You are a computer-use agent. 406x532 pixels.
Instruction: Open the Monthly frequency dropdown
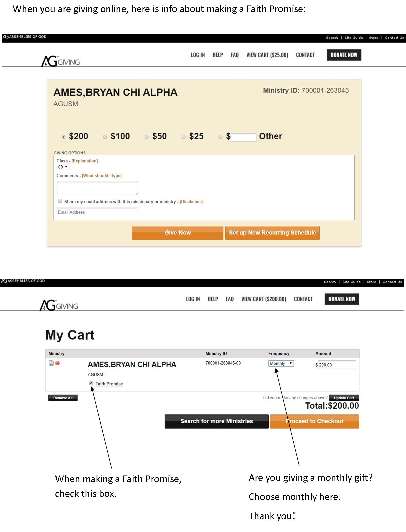click(281, 363)
